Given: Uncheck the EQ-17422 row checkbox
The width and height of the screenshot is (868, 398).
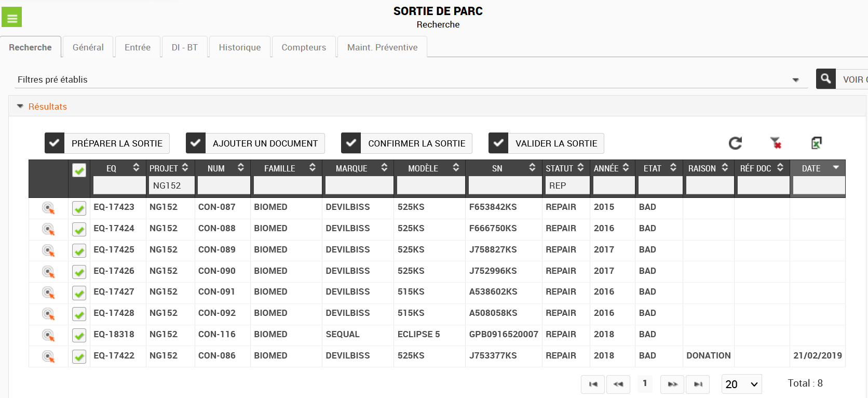Looking at the screenshot, I should point(79,357).
